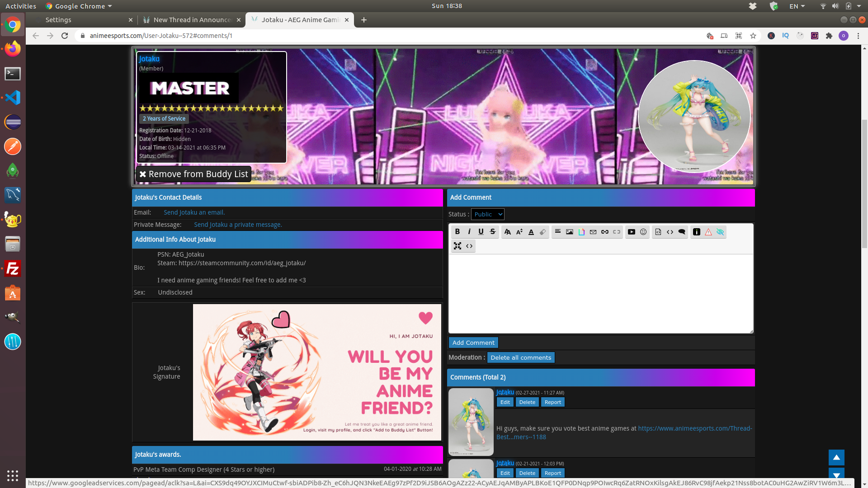Click the unlink icon in editor
The height and width of the screenshot is (488, 868).
tap(617, 232)
